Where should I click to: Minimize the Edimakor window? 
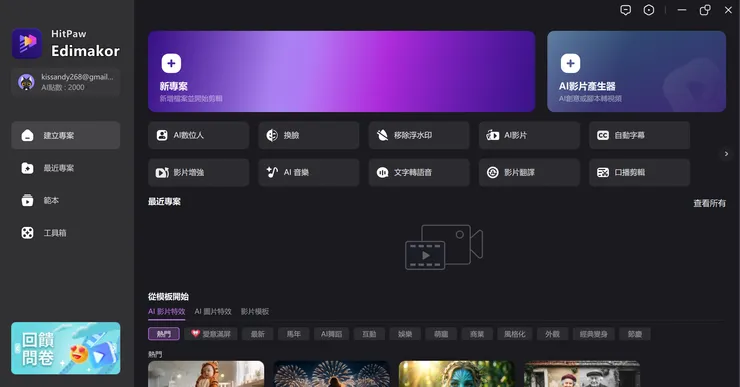682,10
